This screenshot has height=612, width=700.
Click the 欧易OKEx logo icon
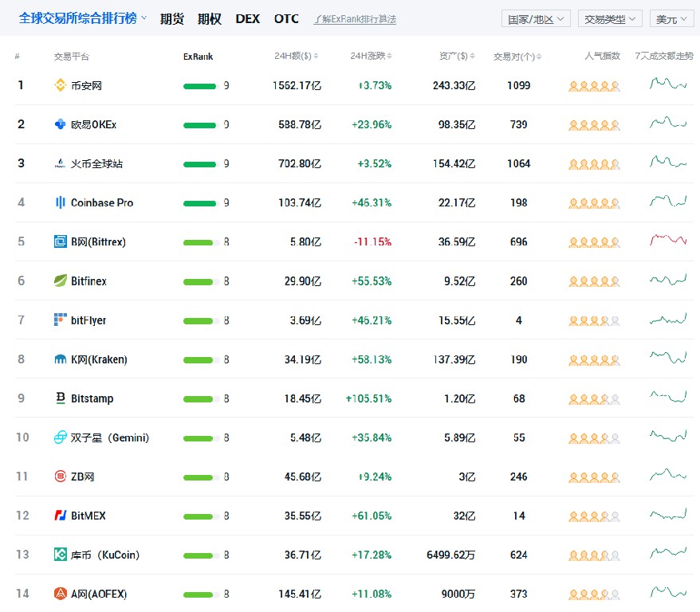pos(61,124)
